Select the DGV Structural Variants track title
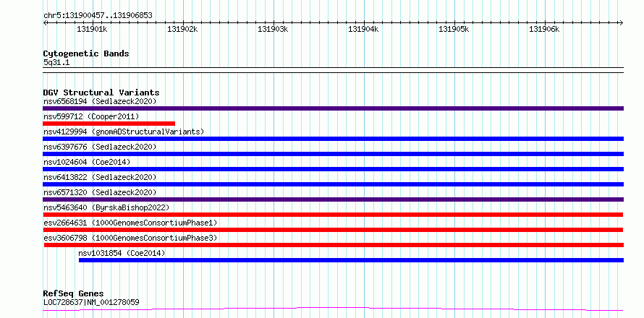644x318 pixels. (x=101, y=93)
